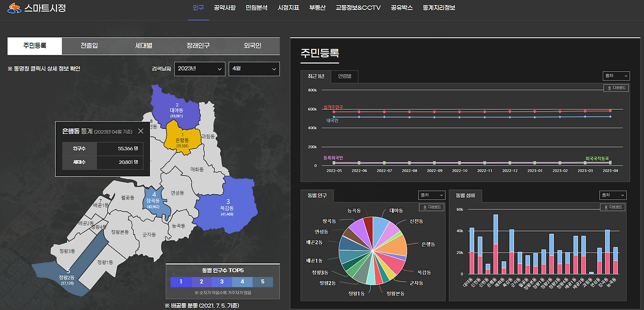Click the 외국국적동포 series label
The width and height of the screenshot is (644, 310).
click(597, 158)
